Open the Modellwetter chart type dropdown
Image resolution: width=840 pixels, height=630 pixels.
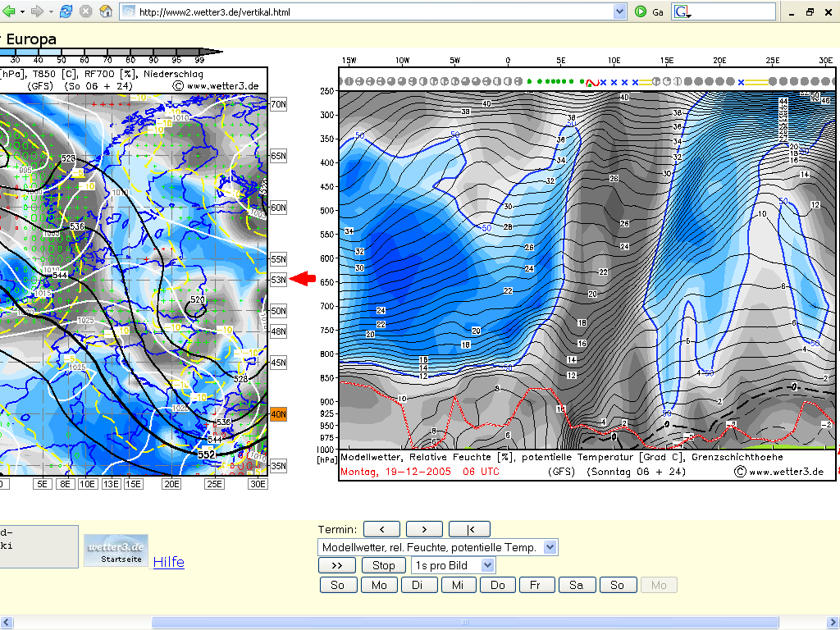(550, 547)
